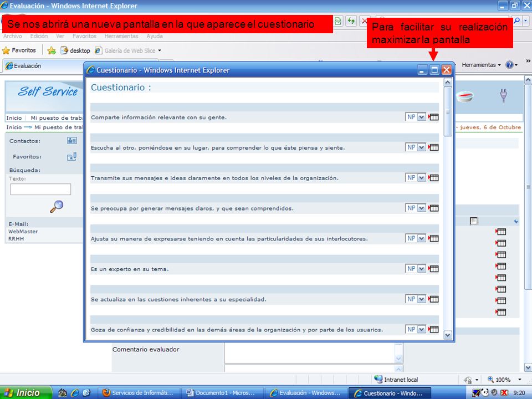Click the Mi puesto de trabajo link
The image size is (532, 399).
click(57, 117)
